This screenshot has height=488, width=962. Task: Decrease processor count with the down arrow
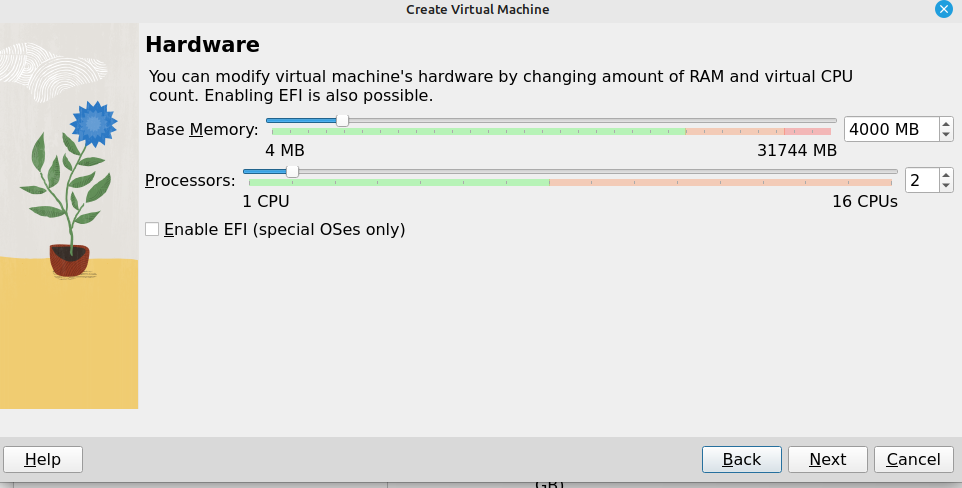pos(946,186)
